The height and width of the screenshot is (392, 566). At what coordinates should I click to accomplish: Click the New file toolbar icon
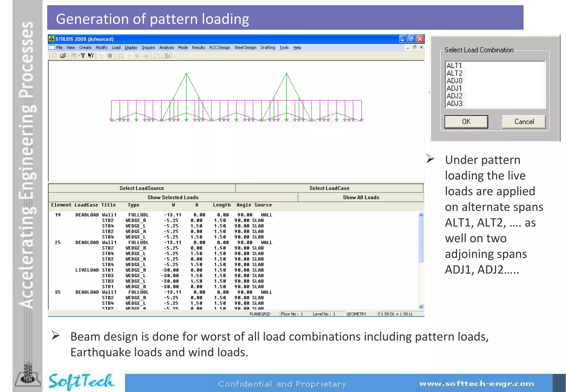(54, 56)
